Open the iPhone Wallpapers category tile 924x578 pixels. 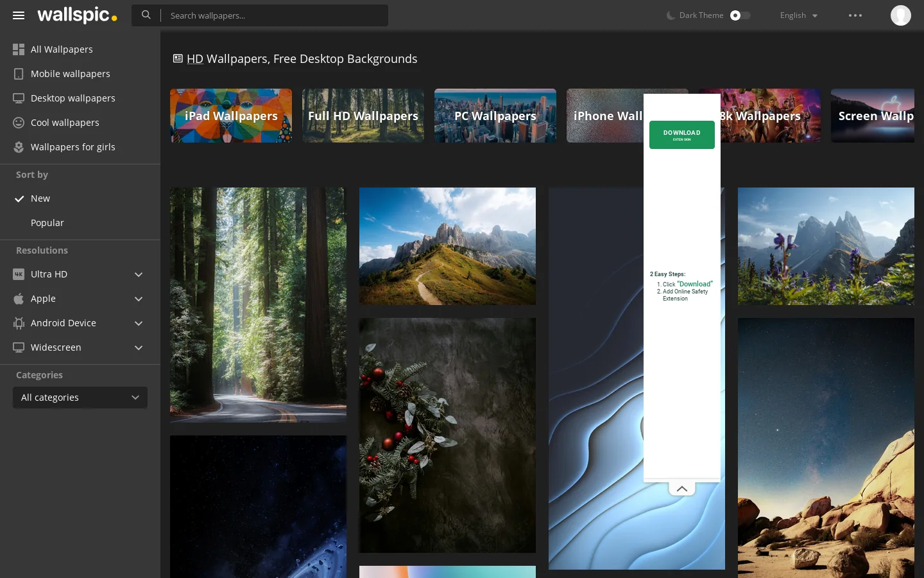(x=605, y=116)
